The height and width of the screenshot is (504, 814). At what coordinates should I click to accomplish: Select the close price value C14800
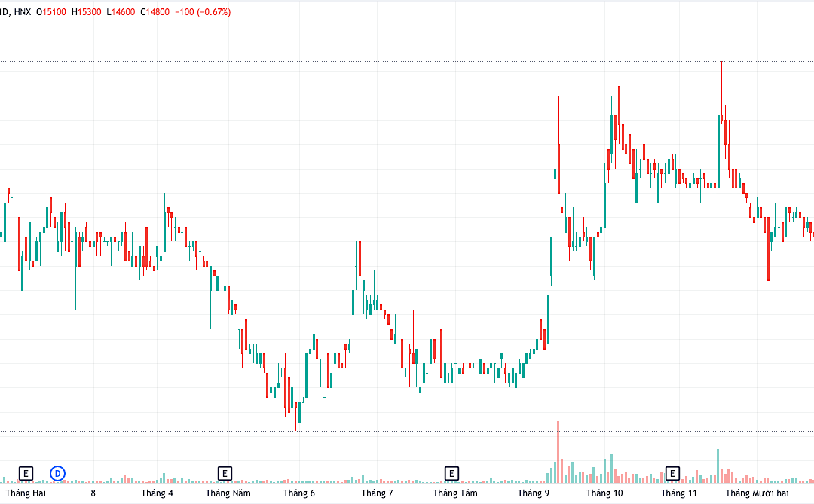(155, 12)
